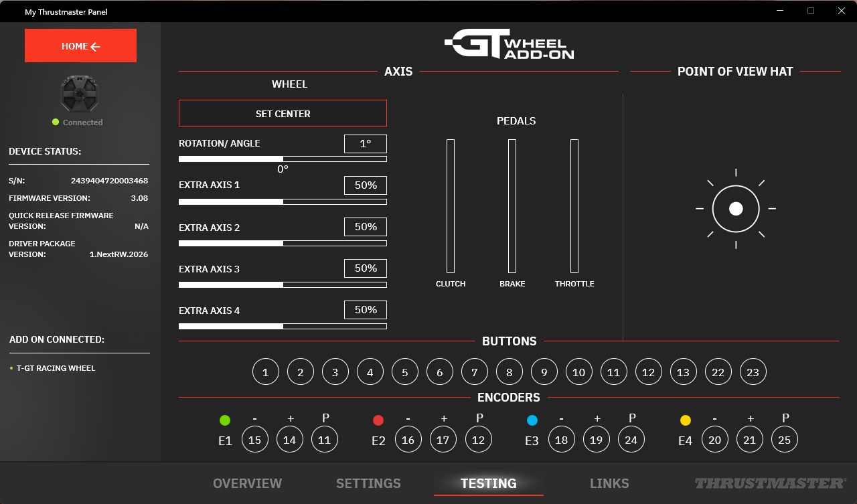Click the Throttle pedal gauge
The image size is (857, 504).
click(574, 206)
